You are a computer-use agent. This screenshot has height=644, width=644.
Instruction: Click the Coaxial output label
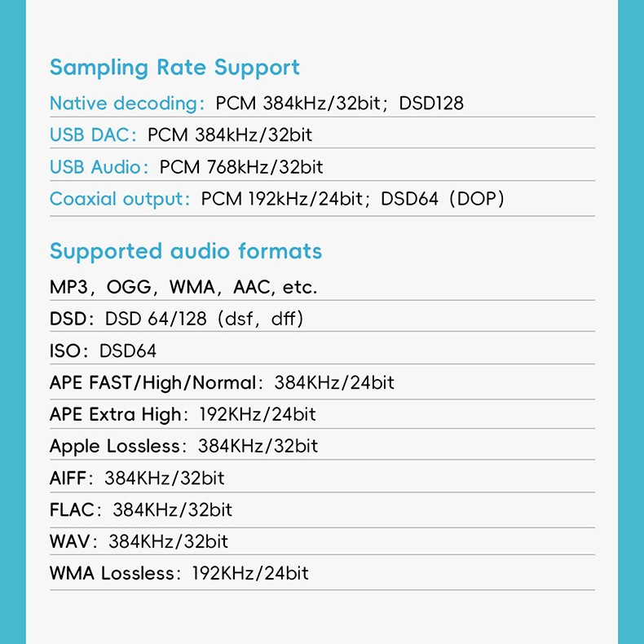[x=119, y=199]
